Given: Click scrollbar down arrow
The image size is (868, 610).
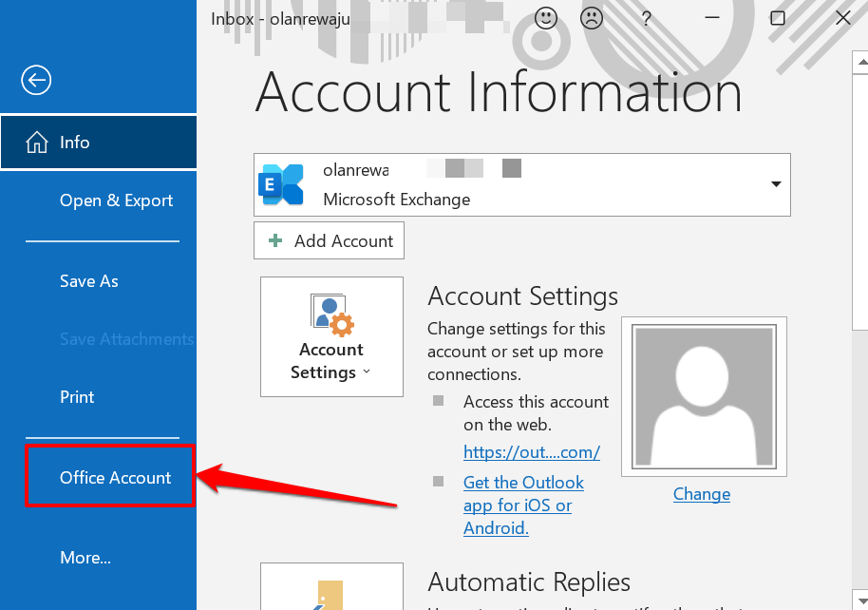Looking at the screenshot, I should [x=860, y=600].
